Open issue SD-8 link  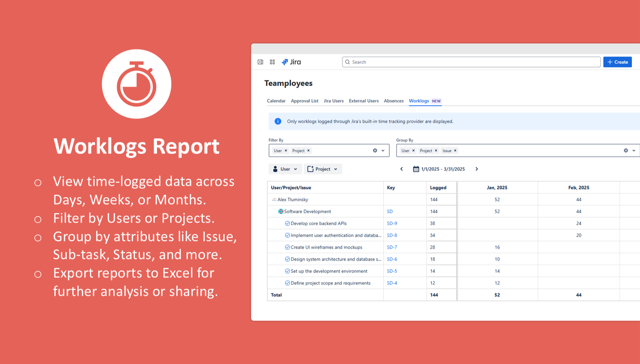[x=392, y=235]
